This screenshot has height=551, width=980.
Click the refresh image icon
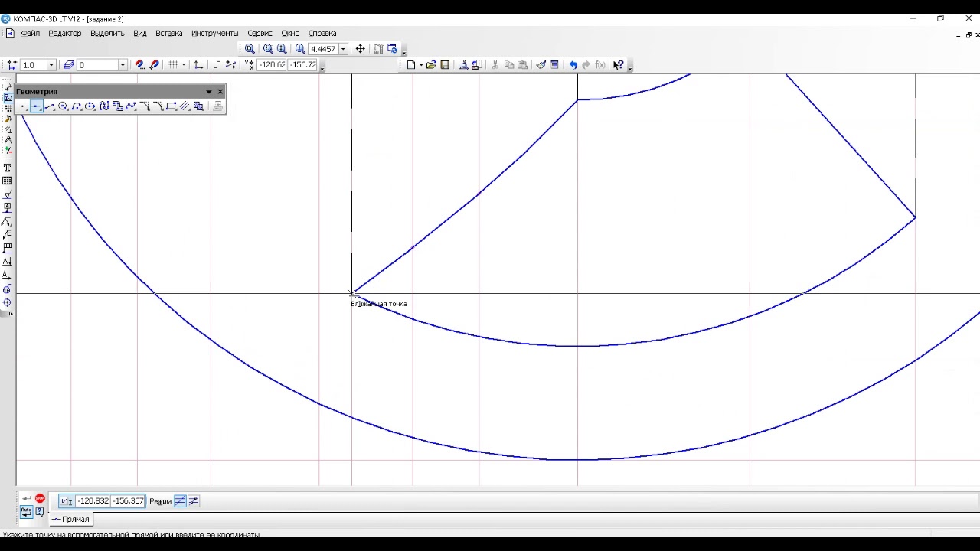392,49
